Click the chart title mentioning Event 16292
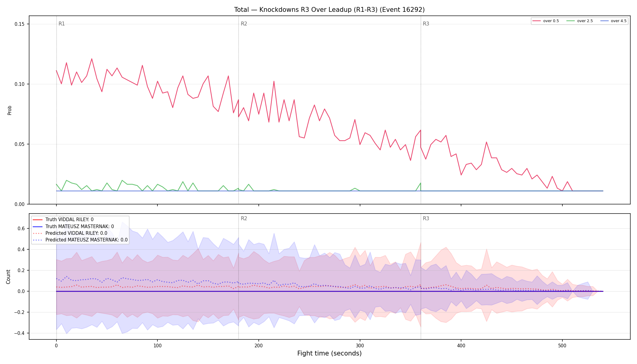The width and height of the screenshot is (637, 364). click(x=329, y=10)
